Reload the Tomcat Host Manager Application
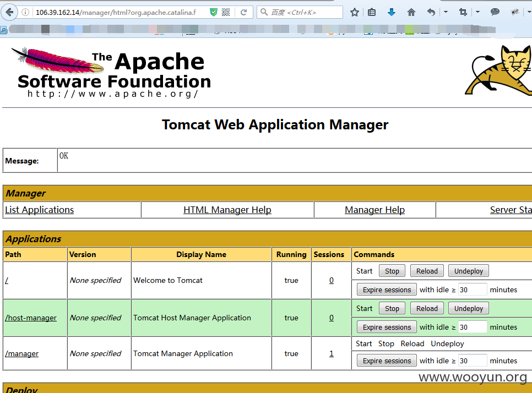This screenshot has height=393, width=532. tap(427, 309)
